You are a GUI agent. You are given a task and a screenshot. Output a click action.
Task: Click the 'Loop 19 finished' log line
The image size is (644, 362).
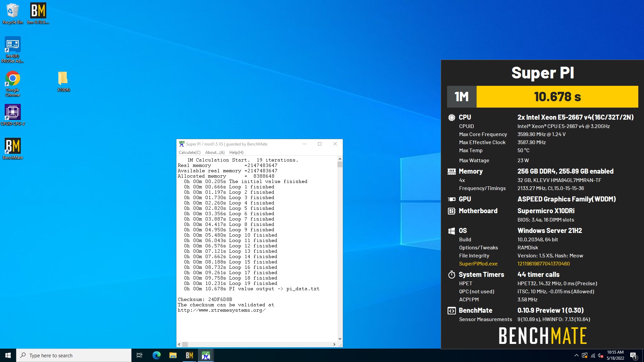click(x=230, y=284)
